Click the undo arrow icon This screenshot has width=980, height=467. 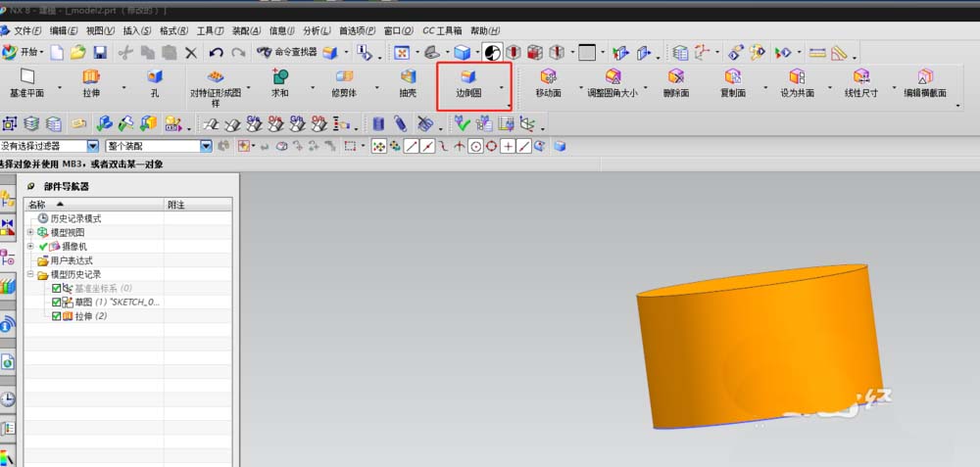217,53
